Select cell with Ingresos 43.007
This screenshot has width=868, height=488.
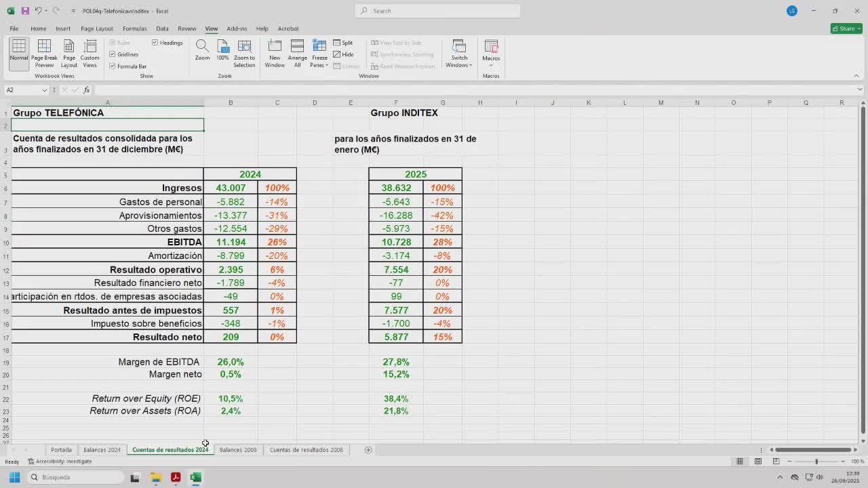click(231, 188)
